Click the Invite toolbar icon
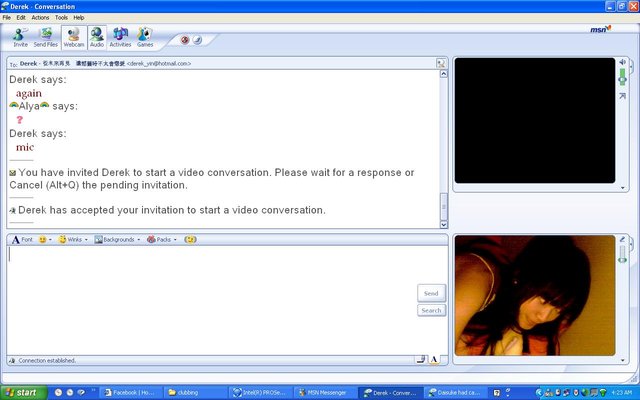 coord(20,37)
